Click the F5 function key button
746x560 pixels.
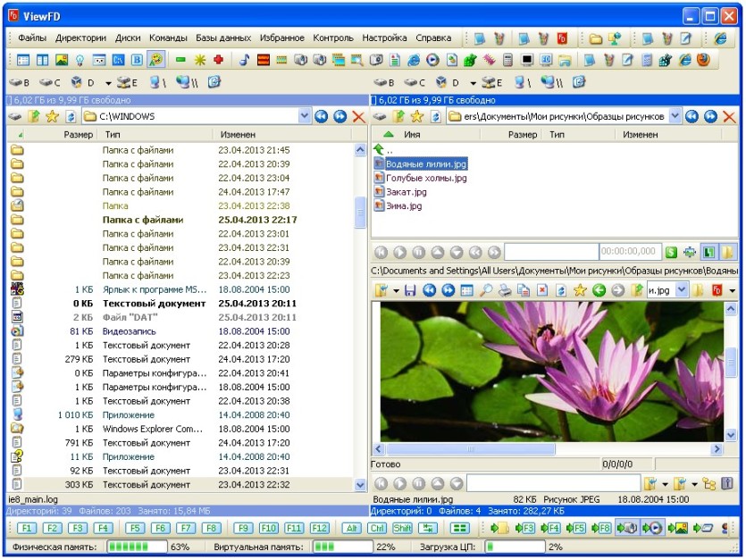coord(135,528)
